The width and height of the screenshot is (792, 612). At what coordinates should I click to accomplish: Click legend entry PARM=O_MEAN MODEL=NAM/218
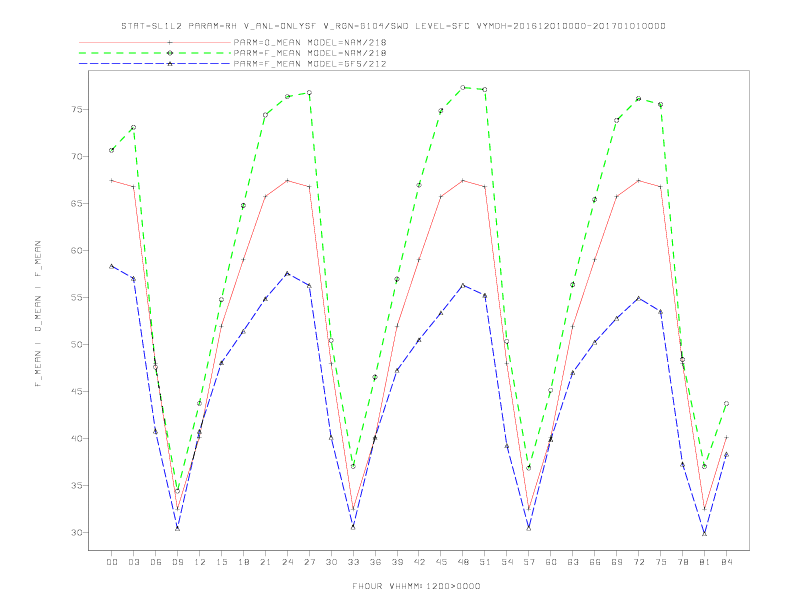(x=310, y=42)
